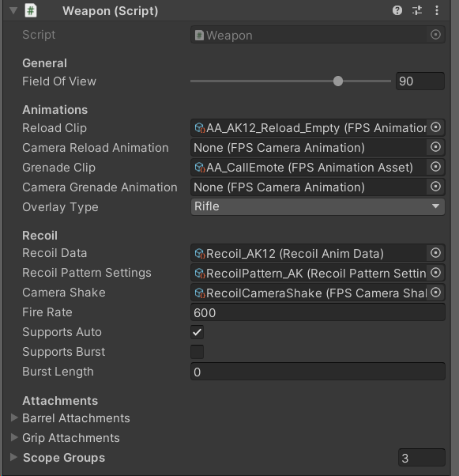Viewport: 459px width, 476px height.
Task: Open object picker for Recoil Pattern Settings
Action: (435, 273)
